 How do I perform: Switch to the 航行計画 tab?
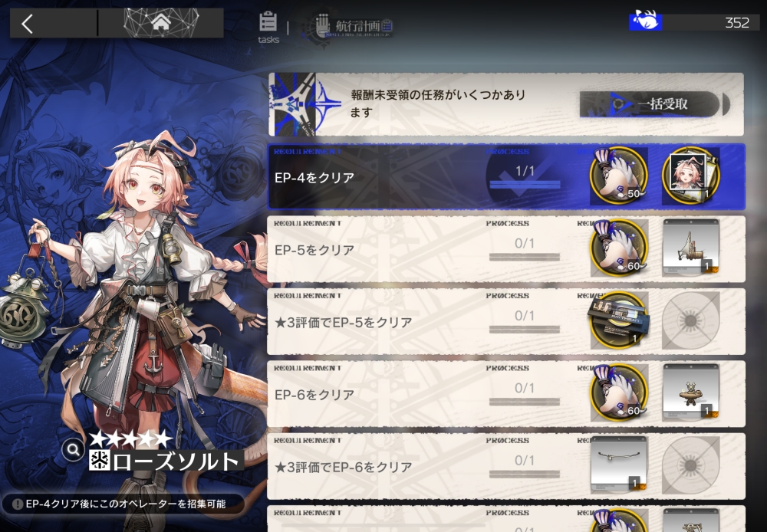click(352, 25)
